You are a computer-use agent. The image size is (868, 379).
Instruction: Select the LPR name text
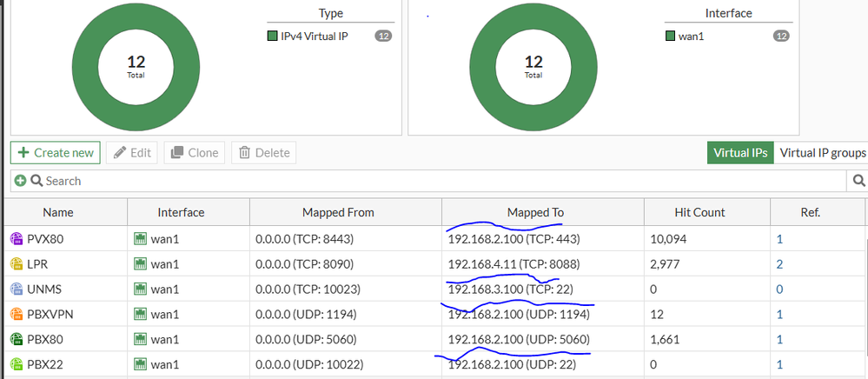tap(37, 264)
